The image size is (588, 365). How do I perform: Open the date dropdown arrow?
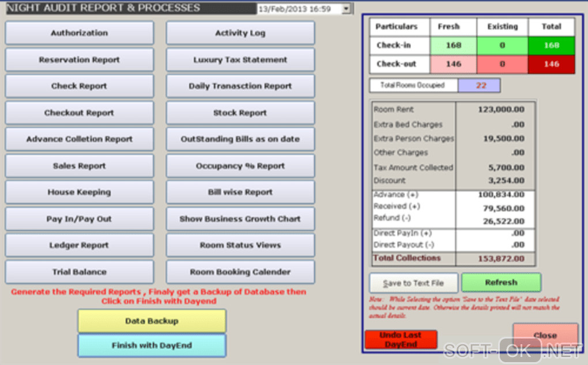[346, 8]
